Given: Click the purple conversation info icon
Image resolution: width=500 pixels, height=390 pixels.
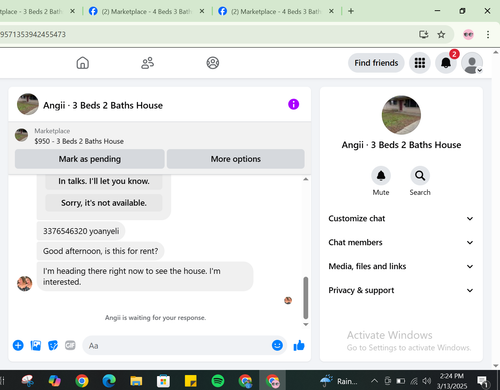Looking at the screenshot, I should click(293, 104).
